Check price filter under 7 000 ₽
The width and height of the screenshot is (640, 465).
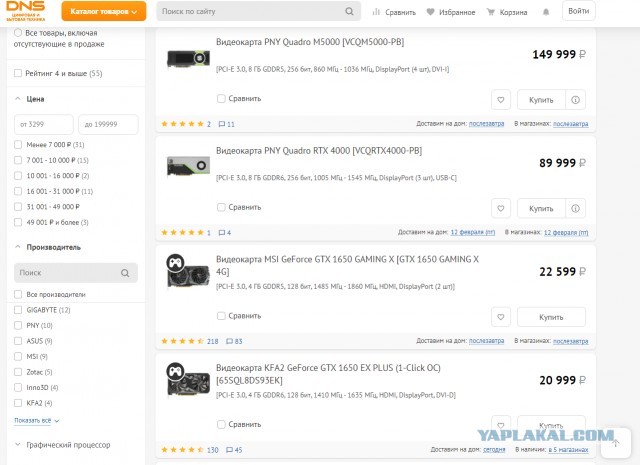[18, 145]
